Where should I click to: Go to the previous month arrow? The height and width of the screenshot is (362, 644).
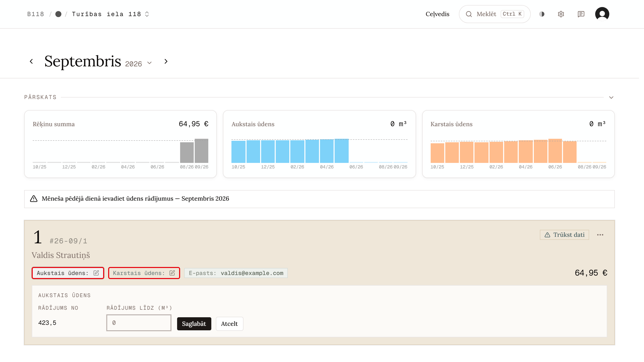pyautogui.click(x=31, y=61)
